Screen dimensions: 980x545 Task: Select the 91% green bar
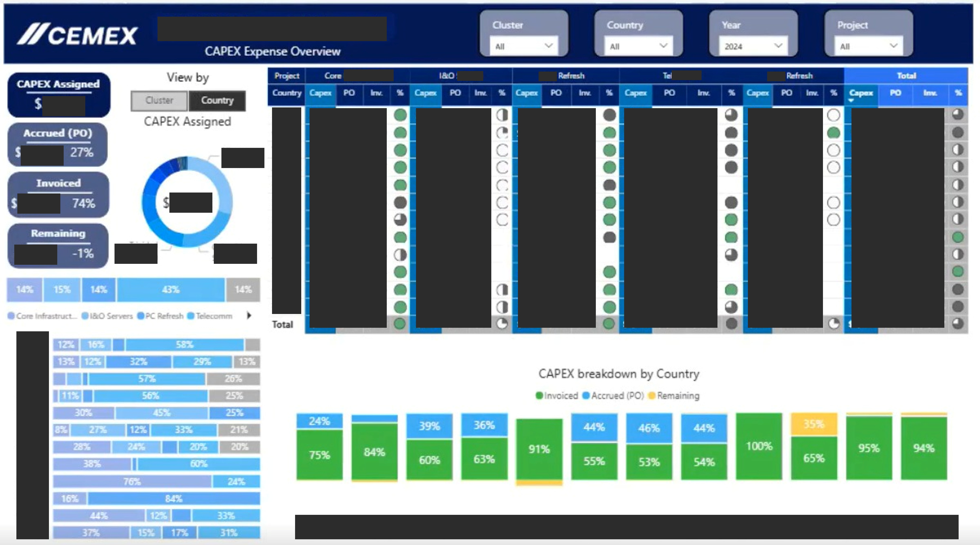(539, 449)
